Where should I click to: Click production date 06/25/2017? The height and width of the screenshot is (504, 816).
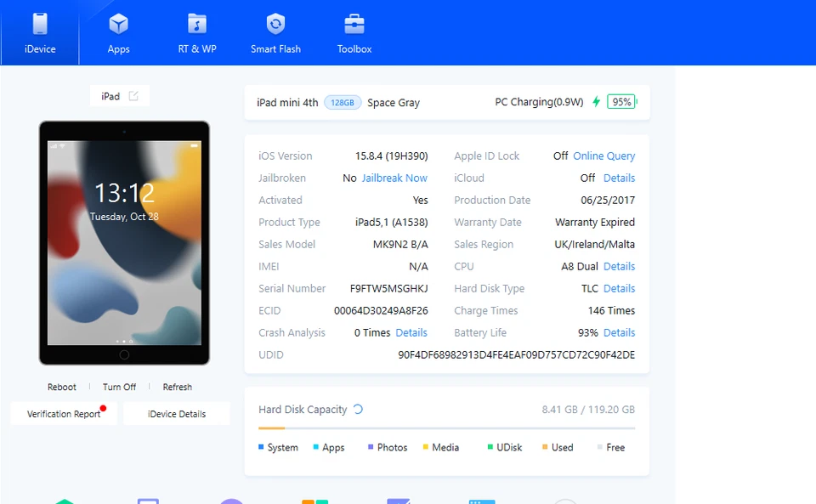[608, 201]
